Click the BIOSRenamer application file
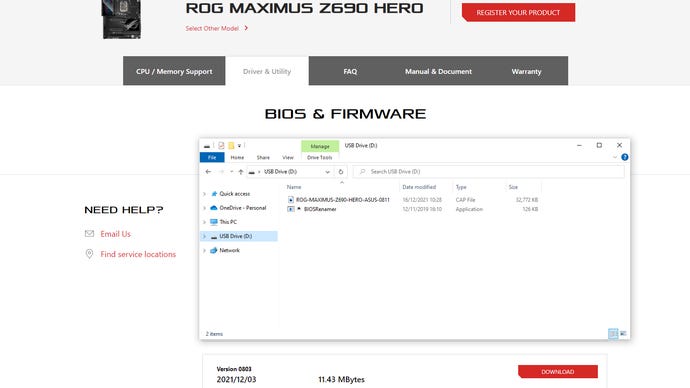 coord(320,209)
